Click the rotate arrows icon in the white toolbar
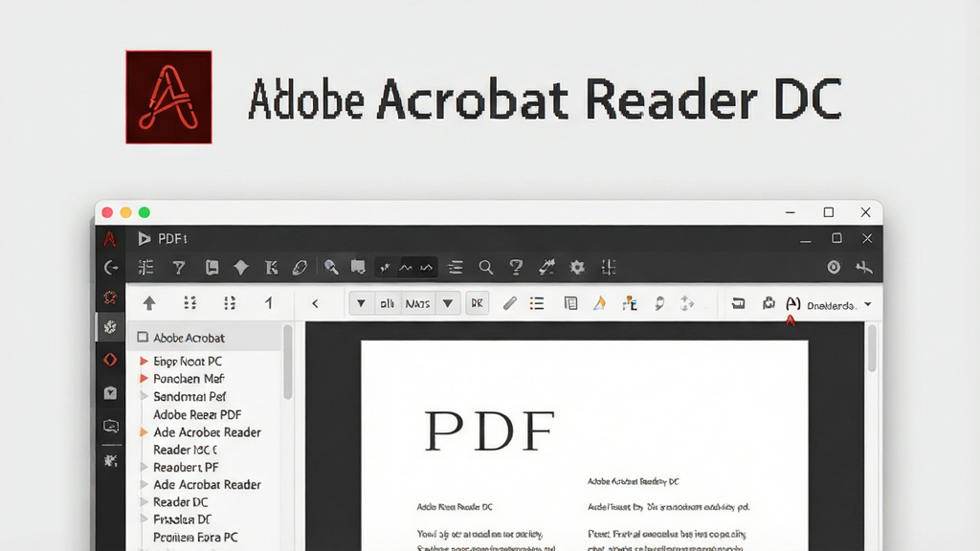 687,303
